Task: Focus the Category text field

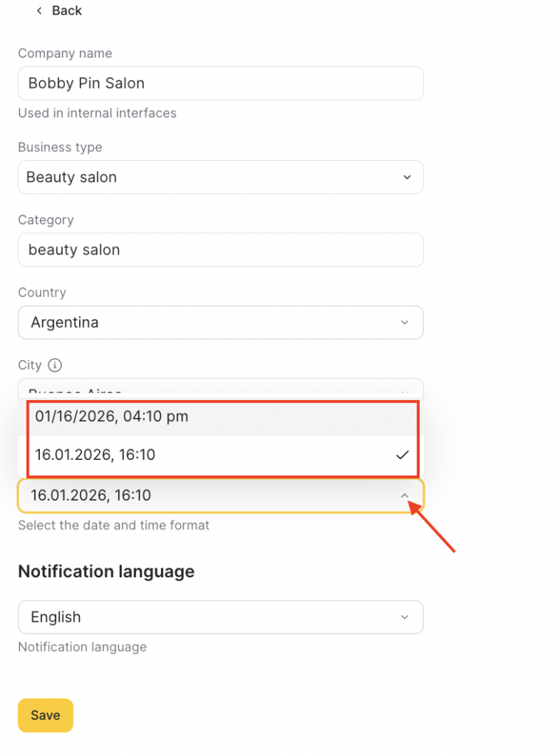Action: tap(220, 250)
